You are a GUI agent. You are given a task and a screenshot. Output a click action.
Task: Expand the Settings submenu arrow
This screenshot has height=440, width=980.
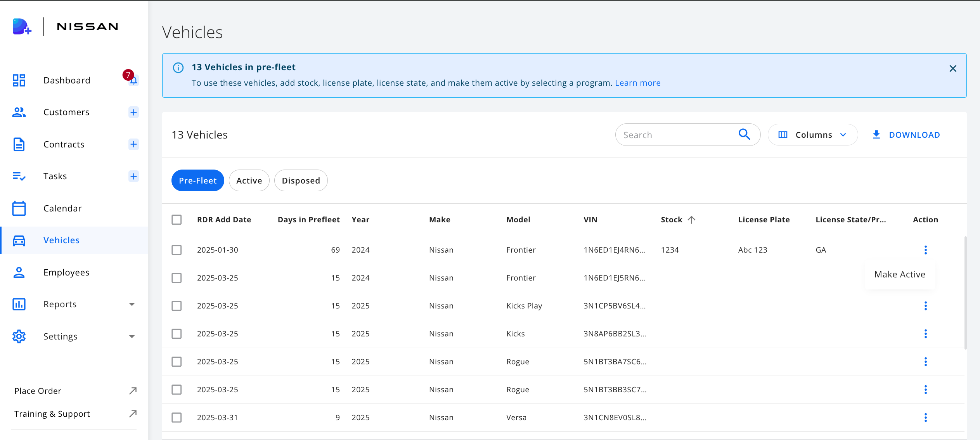pos(132,336)
